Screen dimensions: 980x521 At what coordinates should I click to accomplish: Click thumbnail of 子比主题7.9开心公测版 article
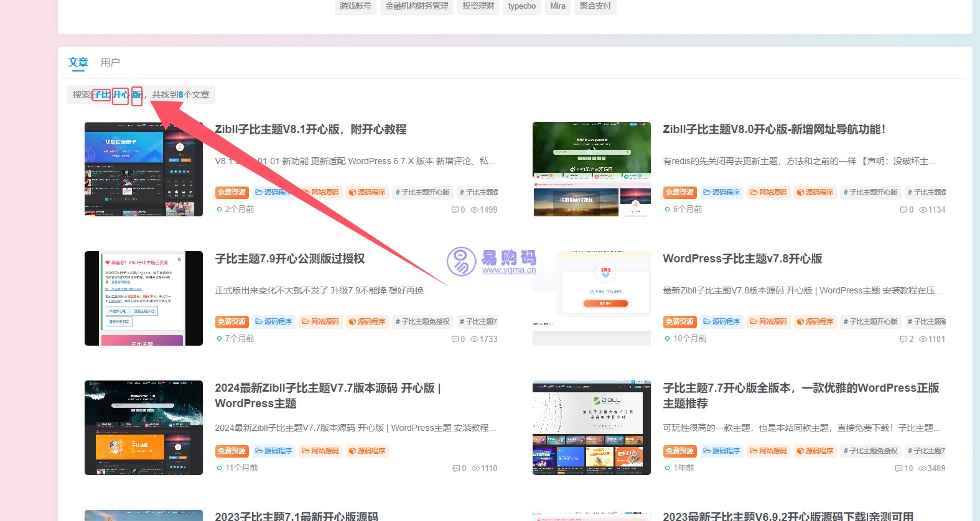point(144,298)
